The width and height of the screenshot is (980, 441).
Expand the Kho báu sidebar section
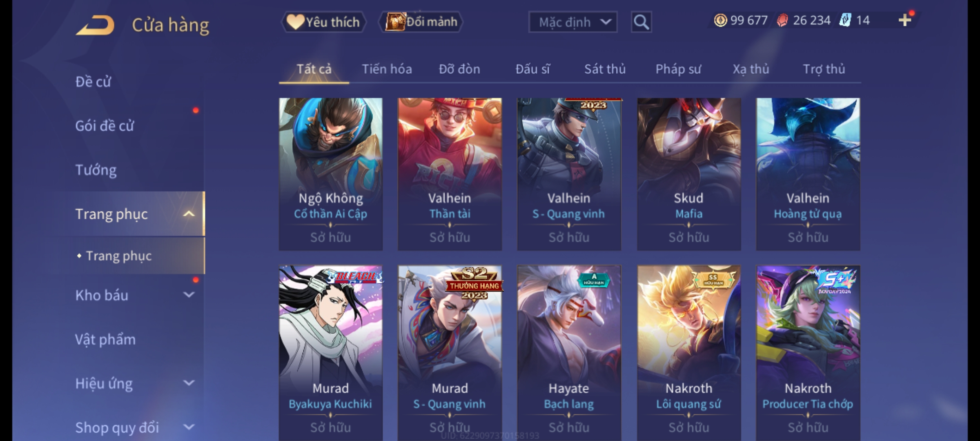coord(189,295)
